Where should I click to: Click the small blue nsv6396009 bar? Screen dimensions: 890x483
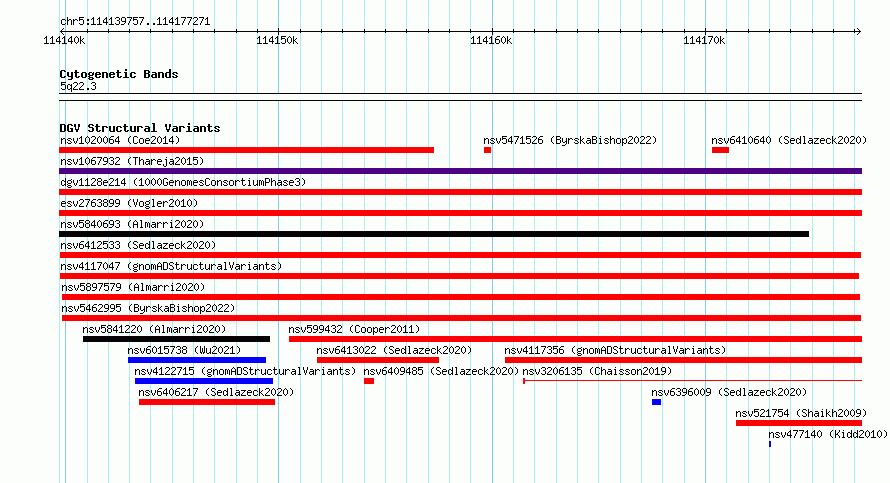pos(657,402)
